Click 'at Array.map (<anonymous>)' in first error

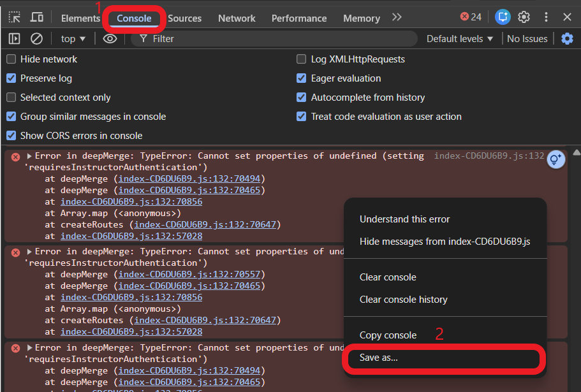[113, 214]
